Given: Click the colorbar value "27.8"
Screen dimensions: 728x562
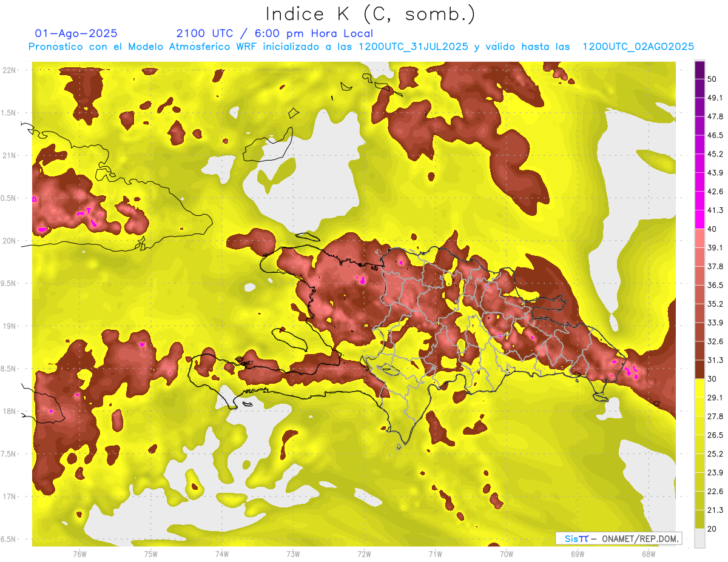Looking at the screenshot, I should pyautogui.click(x=715, y=416).
